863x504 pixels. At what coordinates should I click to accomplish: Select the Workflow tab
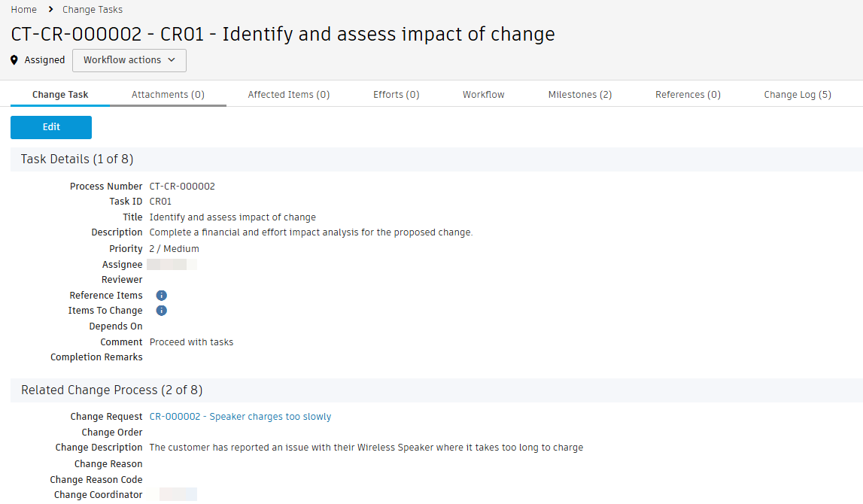coord(484,95)
